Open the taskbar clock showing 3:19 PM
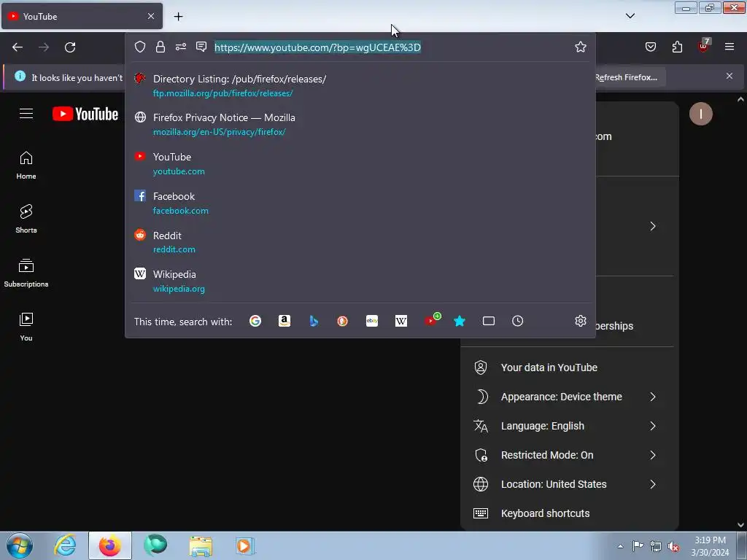Screen dimensions: 747x560 click(x=711, y=546)
